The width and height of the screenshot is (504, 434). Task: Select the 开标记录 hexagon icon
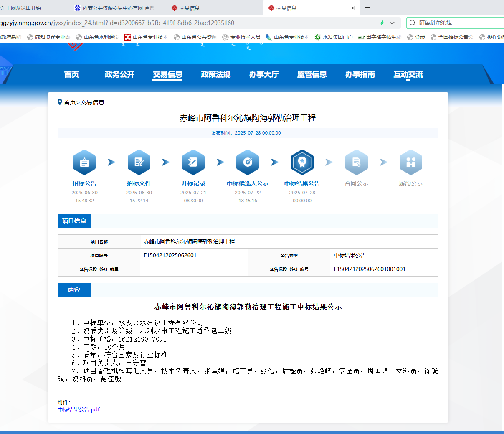[x=193, y=162]
